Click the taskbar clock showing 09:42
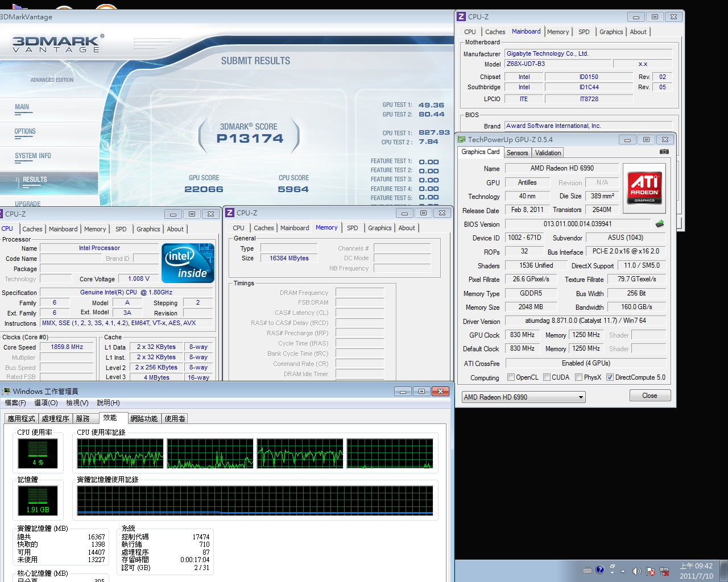Image resolution: width=728 pixels, height=582 pixels. tap(696, 571)
